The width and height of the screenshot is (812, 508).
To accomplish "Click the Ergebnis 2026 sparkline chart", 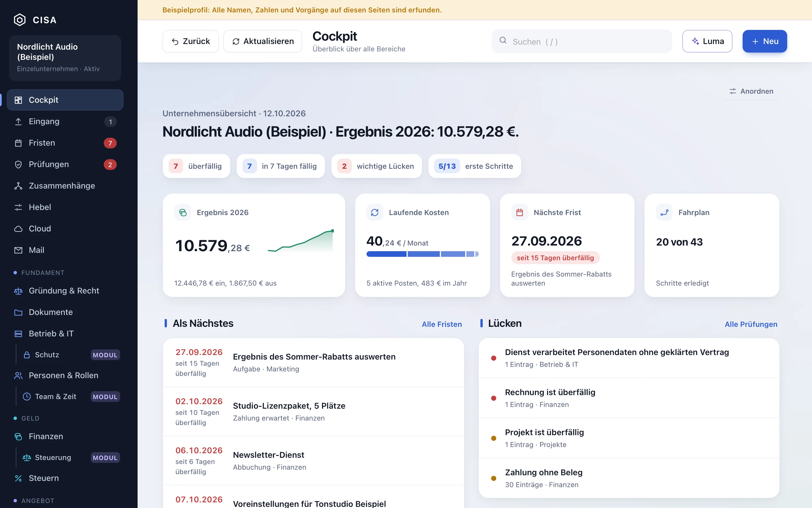I will [301, 240].
